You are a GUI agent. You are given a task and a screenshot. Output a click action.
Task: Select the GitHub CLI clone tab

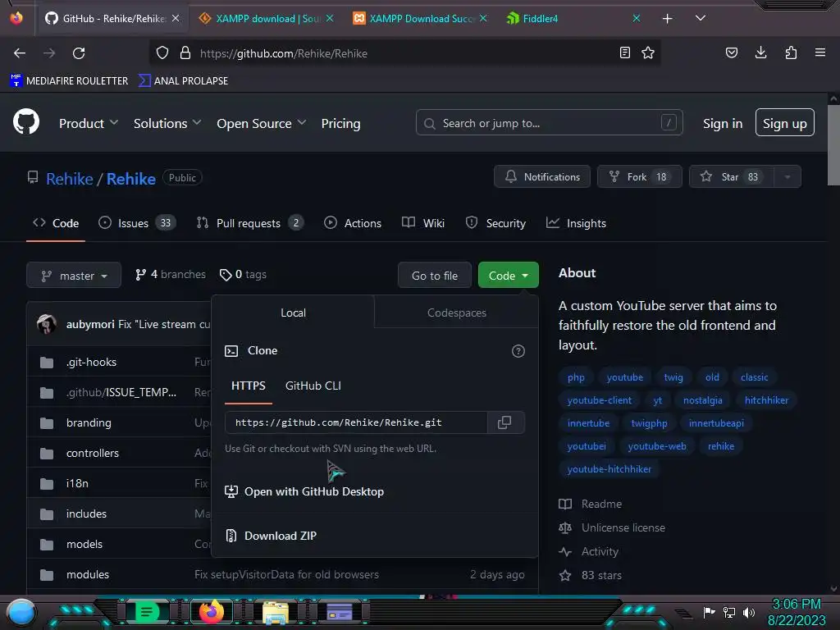click(313, 386)
